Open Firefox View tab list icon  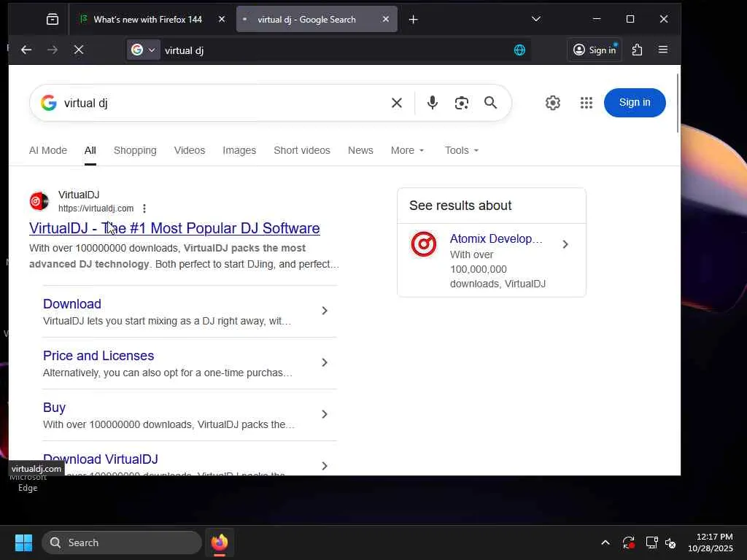coord(53,19)
